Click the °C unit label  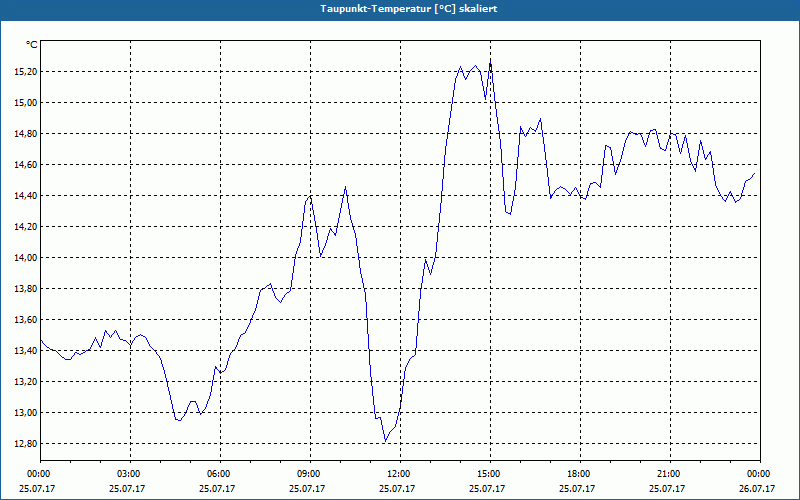(32, 45)
